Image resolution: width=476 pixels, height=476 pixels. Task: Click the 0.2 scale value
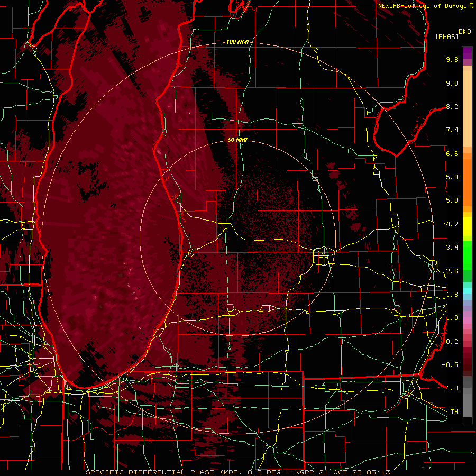(x=452, y=342)
